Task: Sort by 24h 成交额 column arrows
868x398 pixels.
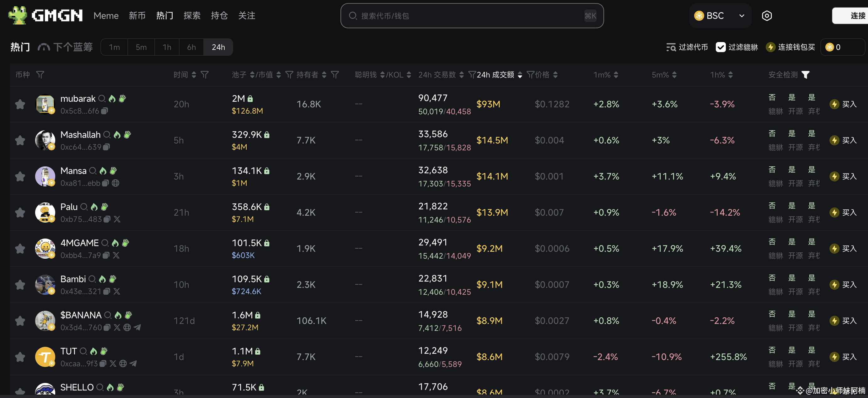Action: pos(520,74)
